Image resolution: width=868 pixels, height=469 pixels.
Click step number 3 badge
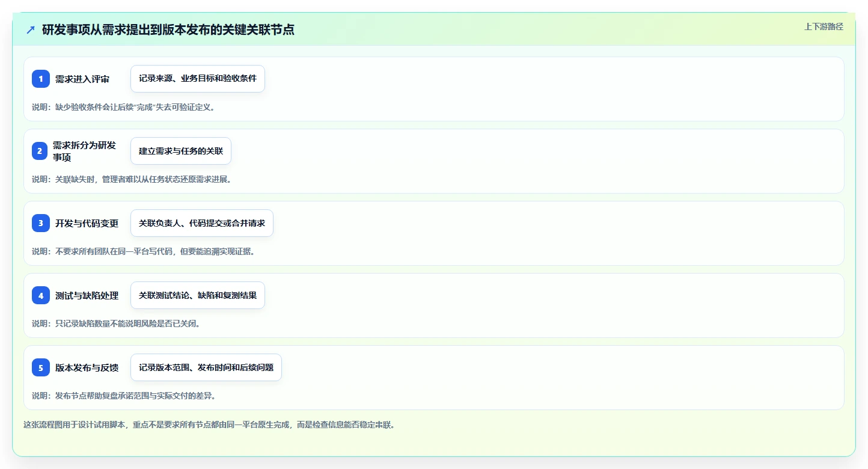[x=41, y=223]
